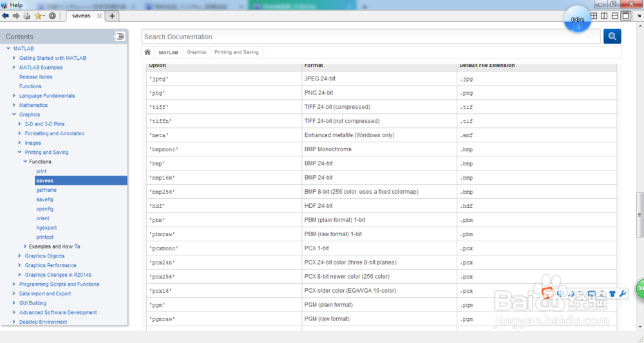Open the hgexport function page
Image resolution: width=644 pixels, height=343 pixels.
46,228
